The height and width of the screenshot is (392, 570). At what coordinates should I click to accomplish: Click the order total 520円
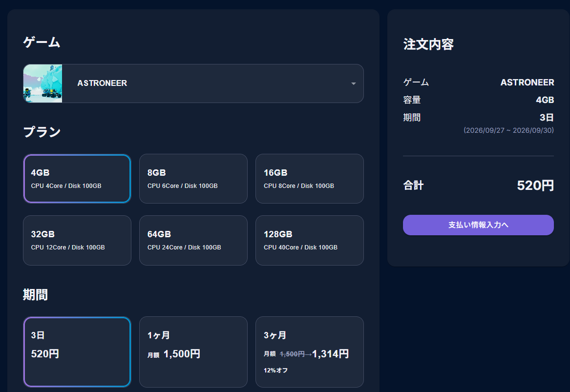pyautogui.click(x=535, y=186)
